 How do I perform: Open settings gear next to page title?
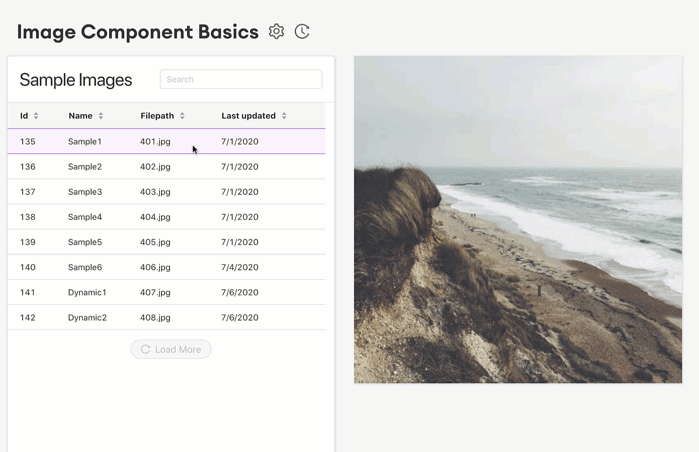point(276,32)
